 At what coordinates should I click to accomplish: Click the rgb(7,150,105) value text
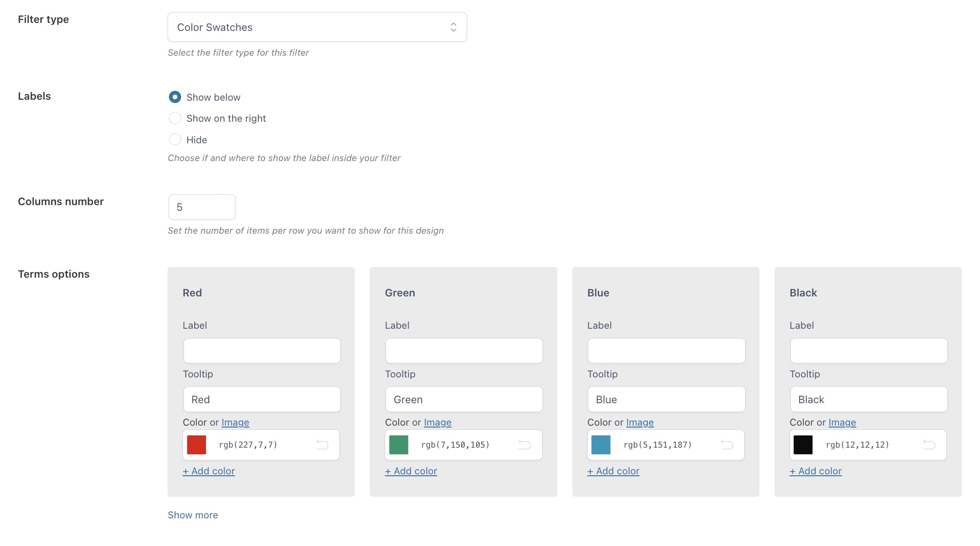455,445
